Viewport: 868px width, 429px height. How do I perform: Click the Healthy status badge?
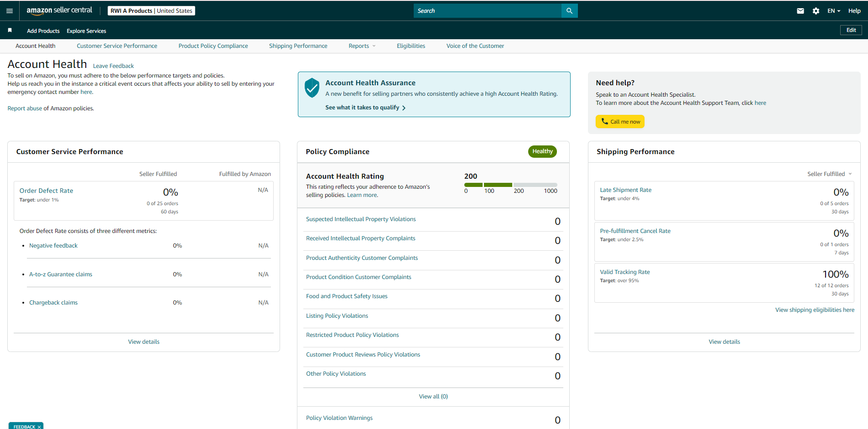click(x=542, y=151)
